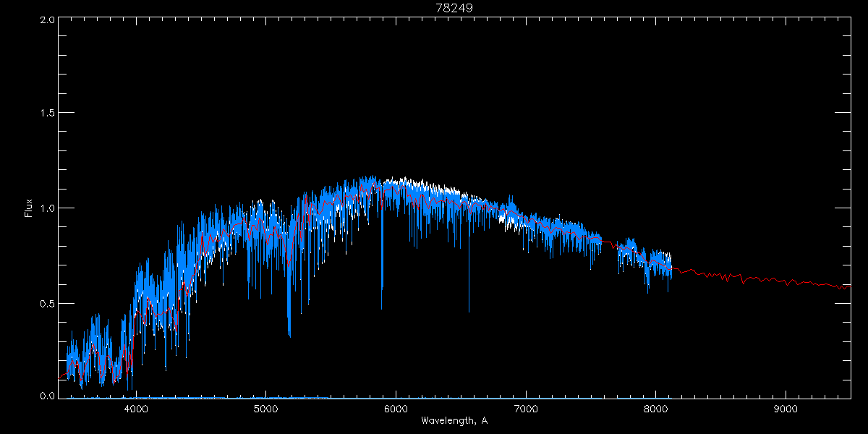
Task: Pick the absorption line bottom near 6560
Action: pyautogui.click(x=469, y=311)
